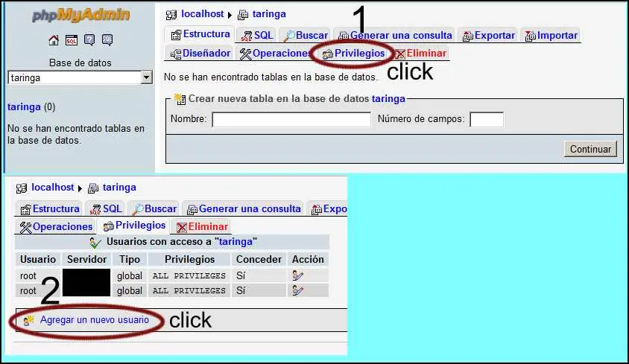The height and width of the screenshot is (364, 629).
Task: Open Generar una consulta tab in lower panel
Action: pyautogui.click(x=244, y=209)
